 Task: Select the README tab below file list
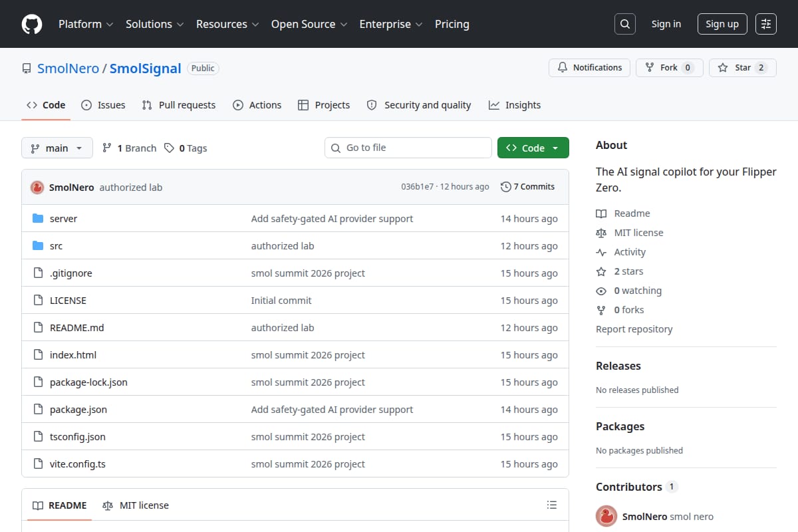pos(60,505)
